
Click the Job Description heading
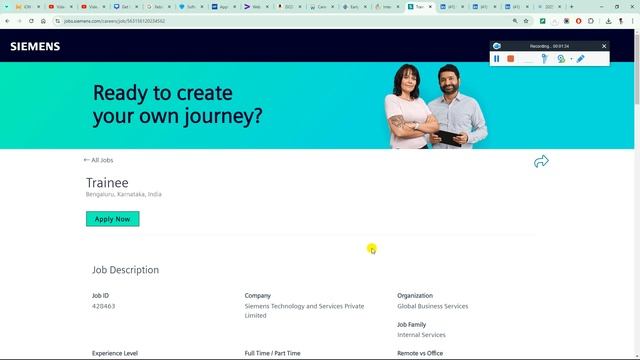tap(125, 270)
